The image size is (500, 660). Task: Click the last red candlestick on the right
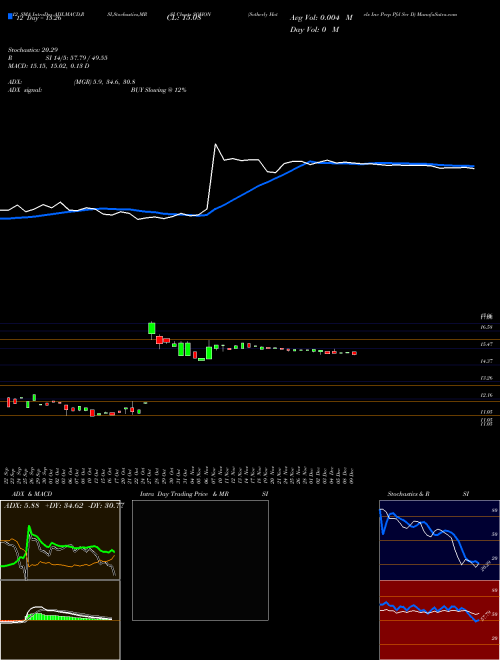(354, 353)
